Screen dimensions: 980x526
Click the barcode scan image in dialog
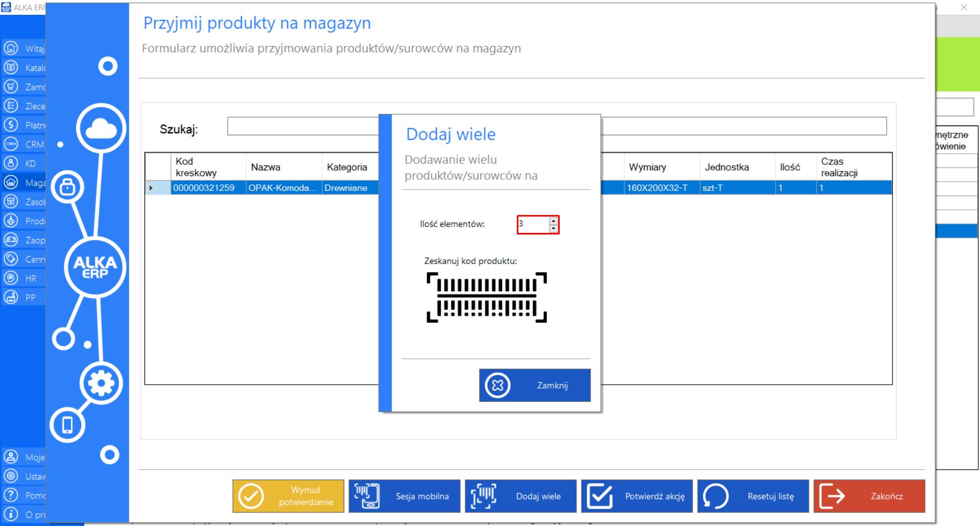[487, 298]
